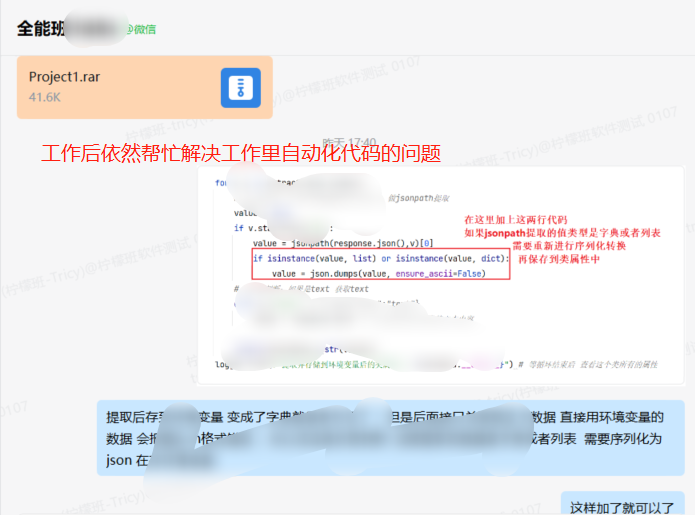Image resolution: width=695 pixels, height=515 pixels.
Task: Click the 41.6K file size text
Action: tap(45, 98)
